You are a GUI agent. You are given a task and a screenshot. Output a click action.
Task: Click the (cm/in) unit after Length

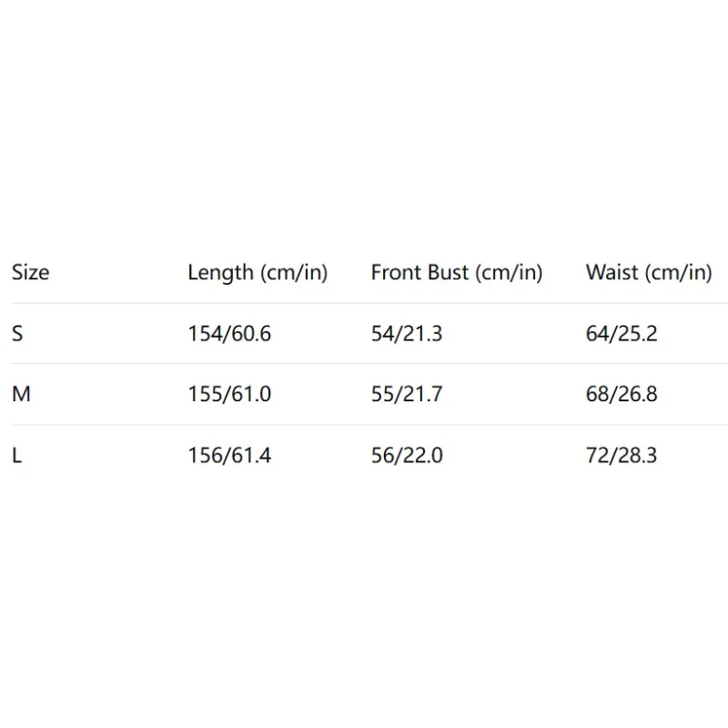[x=293, y=272]
